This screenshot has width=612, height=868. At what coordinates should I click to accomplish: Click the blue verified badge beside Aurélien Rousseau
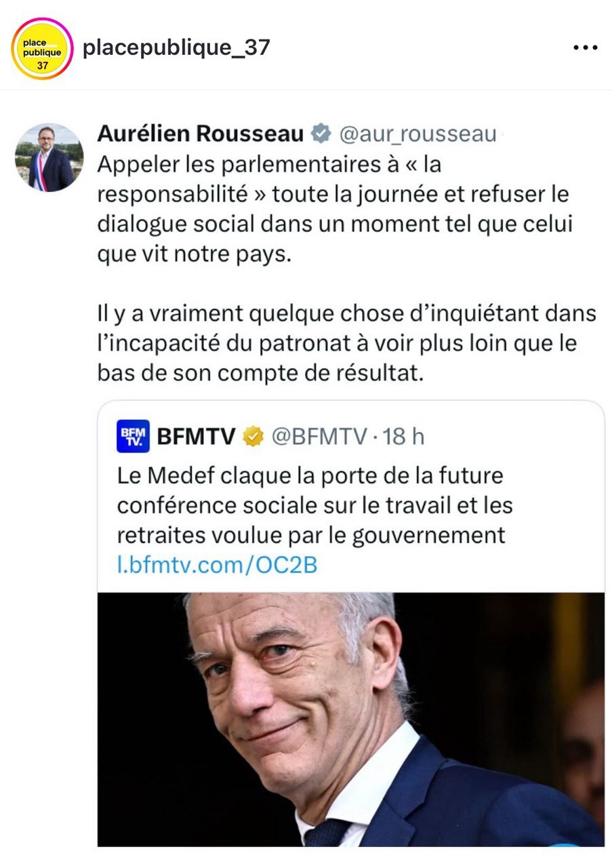point(320,134)
